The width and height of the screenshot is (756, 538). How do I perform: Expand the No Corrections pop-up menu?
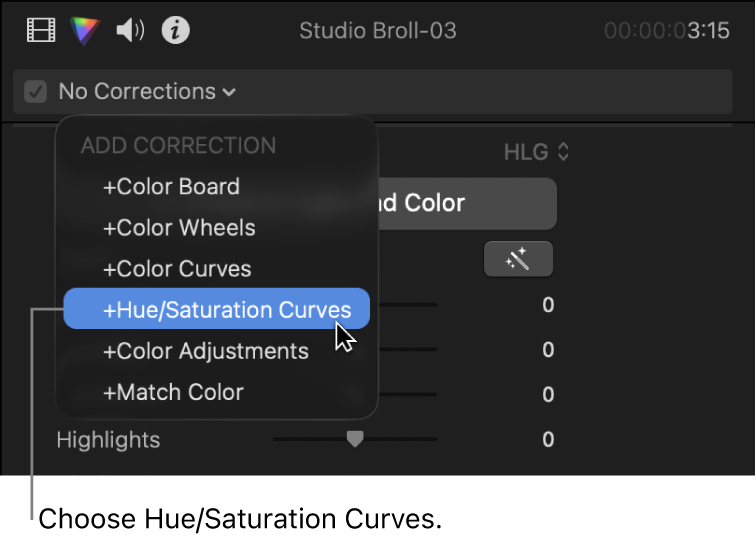tap(147, 92)
